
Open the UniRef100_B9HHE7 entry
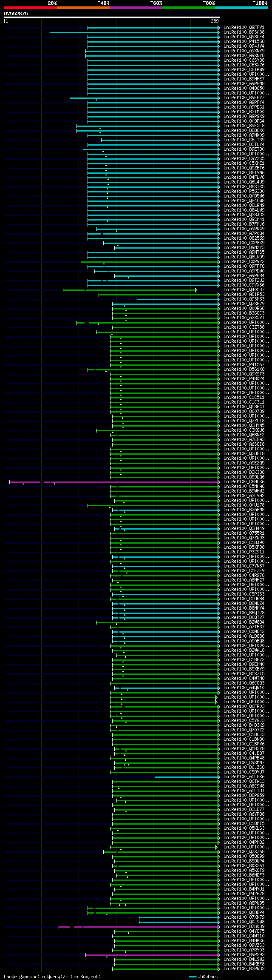pos(244,79)
